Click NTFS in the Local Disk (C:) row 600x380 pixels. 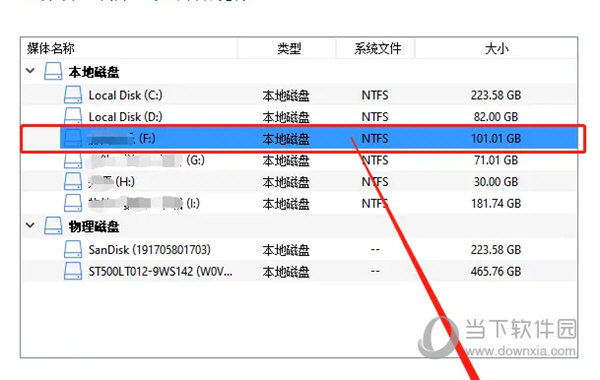[x=375, y=95]
